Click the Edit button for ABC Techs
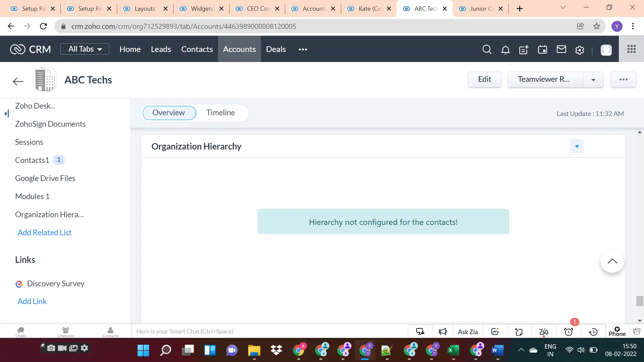The width and height of the screenshot is (644, 362). 484,80
